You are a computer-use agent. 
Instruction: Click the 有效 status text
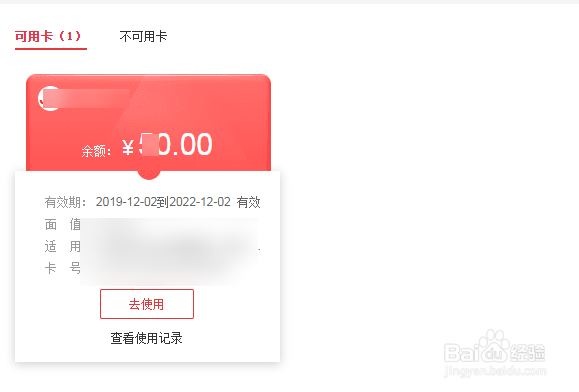249,202
